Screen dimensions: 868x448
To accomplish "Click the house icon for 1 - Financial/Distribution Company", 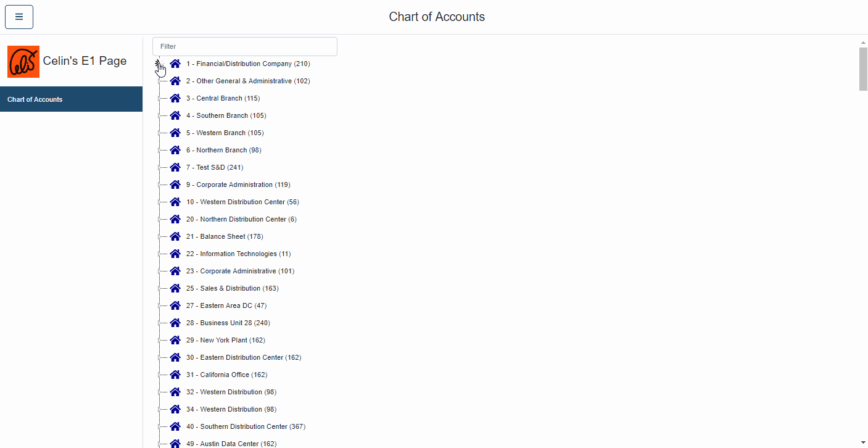I will (x=175, y=64).
